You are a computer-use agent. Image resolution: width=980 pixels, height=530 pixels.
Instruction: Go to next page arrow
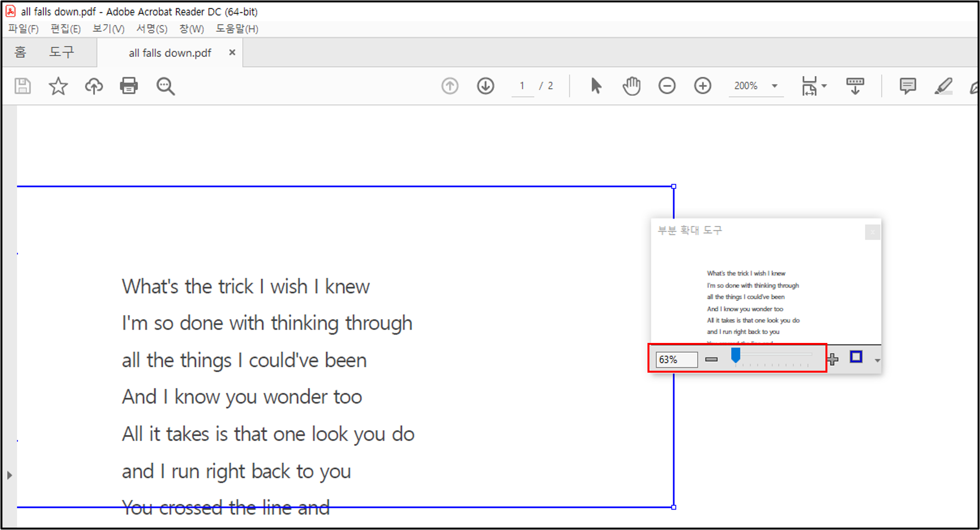pos(485,86)
